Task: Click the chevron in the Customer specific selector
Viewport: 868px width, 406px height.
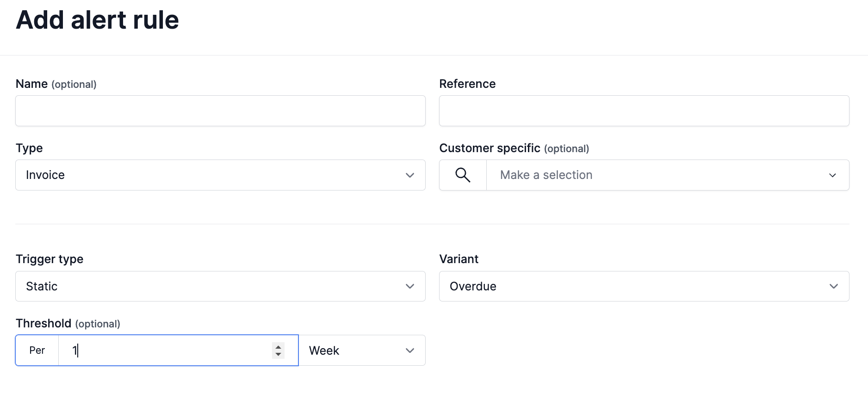Action: (x=832, y=175)
